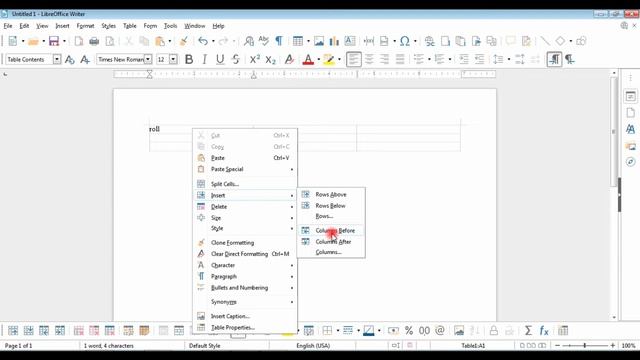Toggle Bold formatting
Viewport: 640px width, 360px height.
[189, 59]
